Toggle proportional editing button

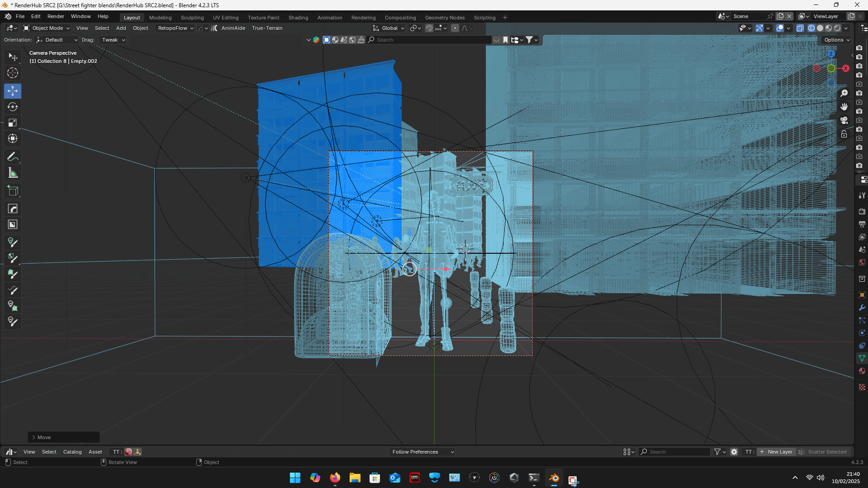(455, 28)
